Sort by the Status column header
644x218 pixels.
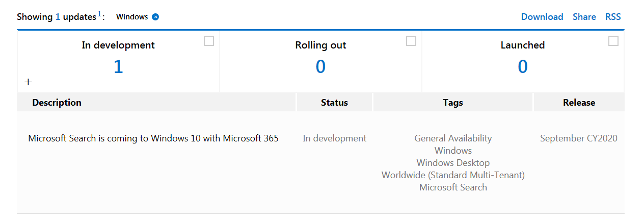pos(334,103)
